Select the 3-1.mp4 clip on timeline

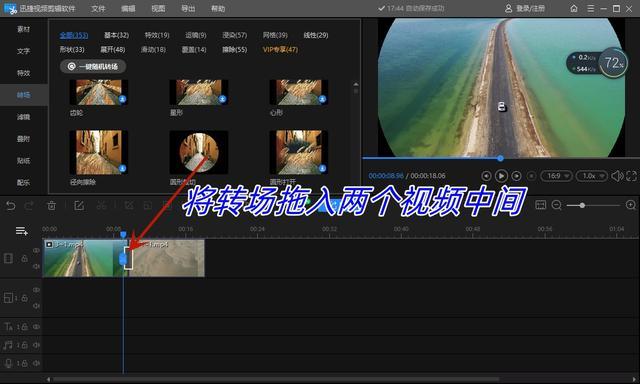point(84,258)
